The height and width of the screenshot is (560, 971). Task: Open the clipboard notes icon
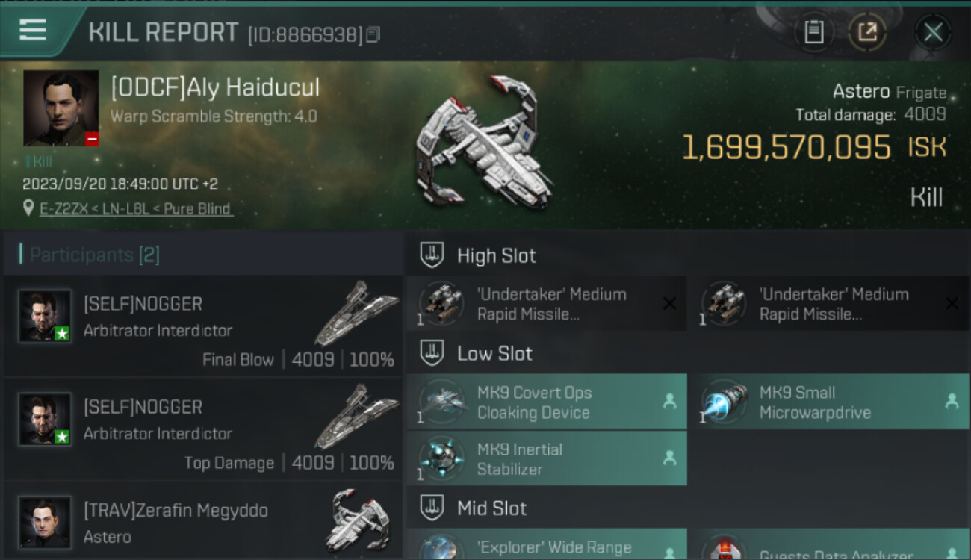click(x=813, y=32)
